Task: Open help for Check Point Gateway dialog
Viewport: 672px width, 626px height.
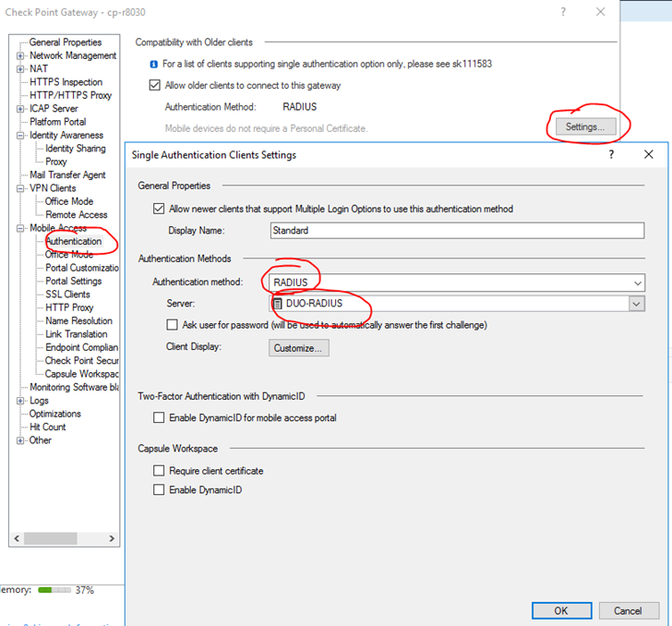Action: pyautogui.click(x=563, y=12)
